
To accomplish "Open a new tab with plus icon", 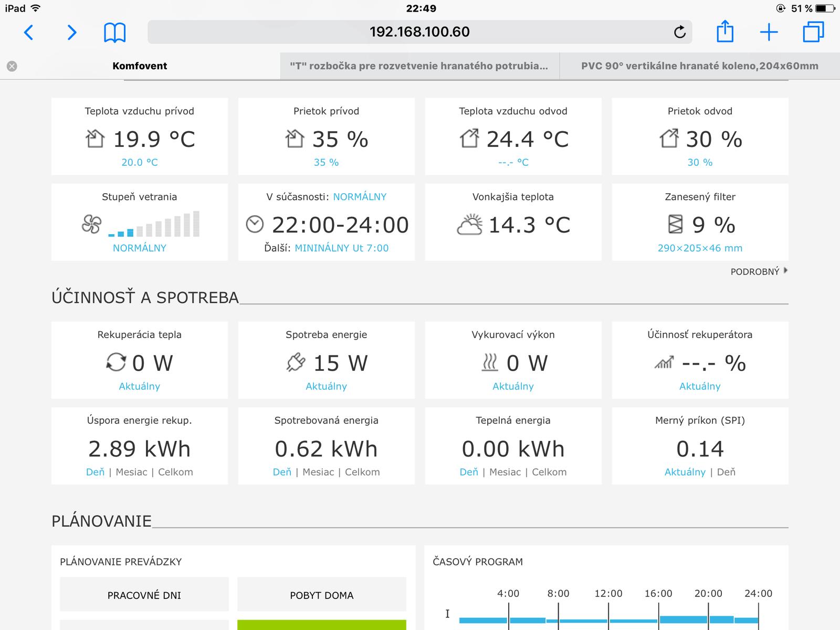I will click(769, 32).
